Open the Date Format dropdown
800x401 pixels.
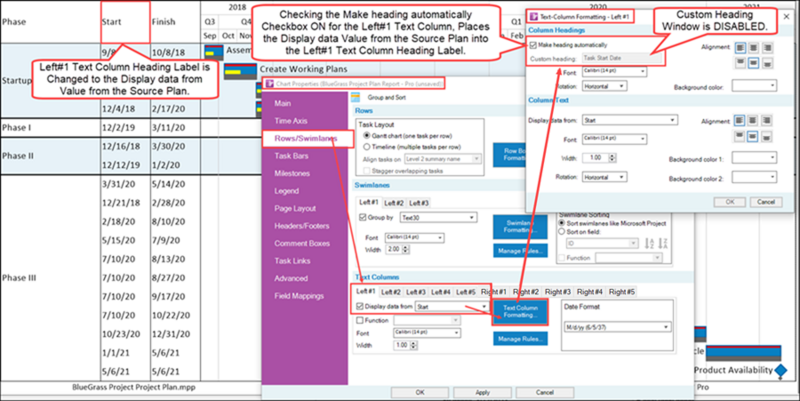(x=617, y=327)
